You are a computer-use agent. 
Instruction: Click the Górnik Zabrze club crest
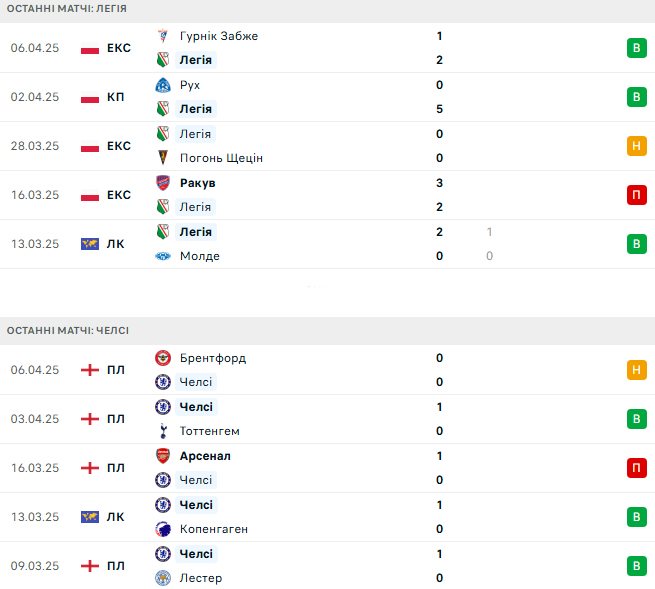point(163,36)
